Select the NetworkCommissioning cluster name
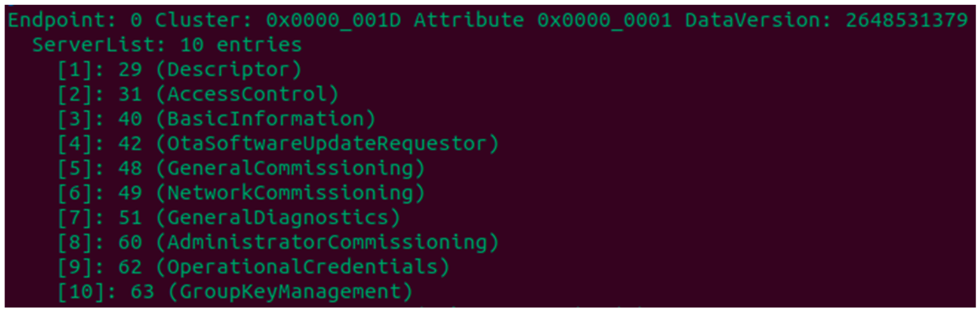The height and width of the screenshot is (312, 980). point(290,193)
